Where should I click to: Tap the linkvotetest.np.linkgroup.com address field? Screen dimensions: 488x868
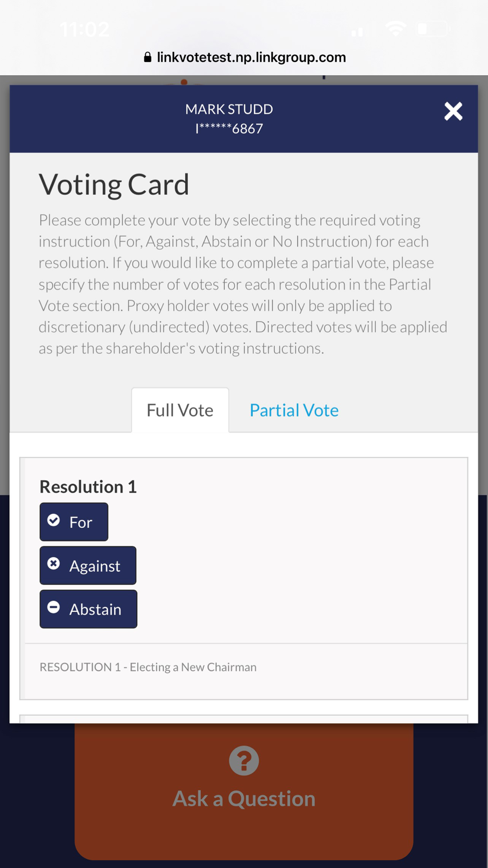pyautogui.click(x=251, y=58)
